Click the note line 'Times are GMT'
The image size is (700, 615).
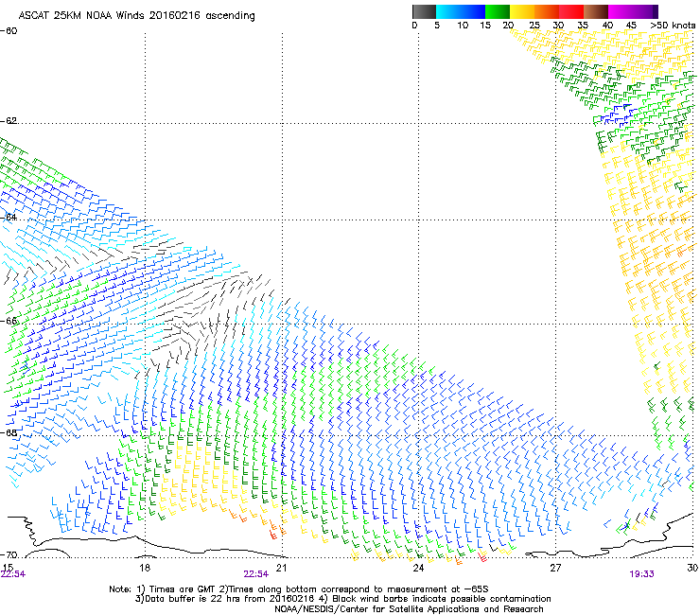click(184, 589)
